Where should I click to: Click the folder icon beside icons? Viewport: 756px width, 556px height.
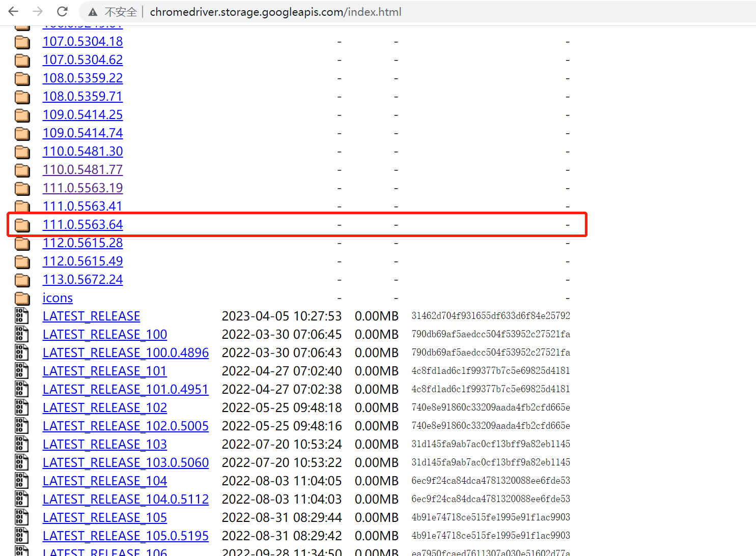pos(22,298)
